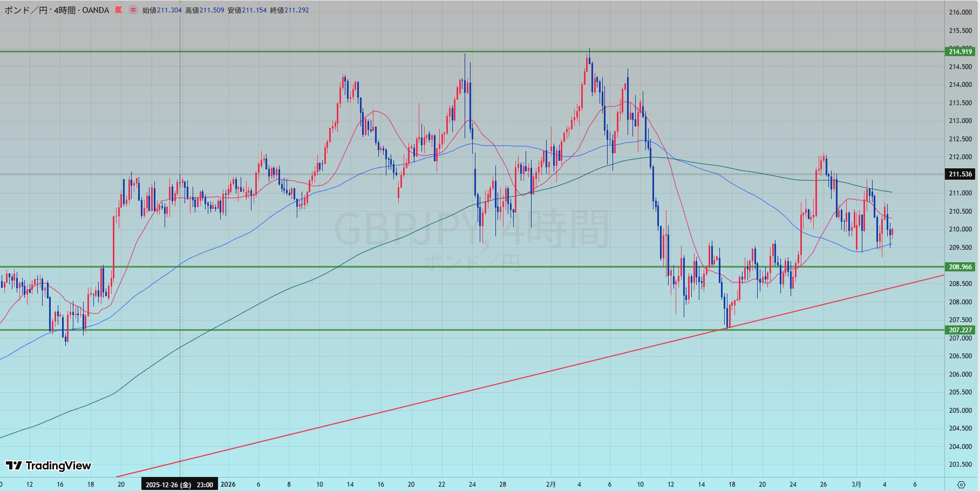The height and width of the screenshot is (491, 980).
Task: Click the TradingView logo
Action: point(49,466)
